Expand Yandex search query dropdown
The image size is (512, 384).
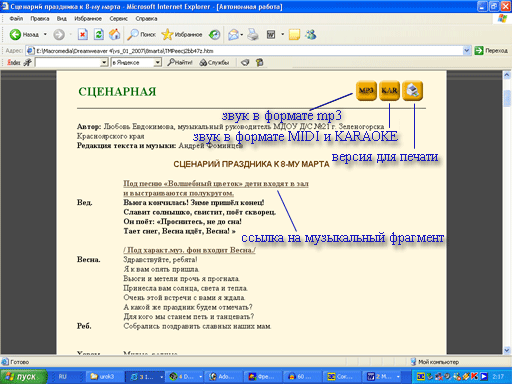click(104, 62)
